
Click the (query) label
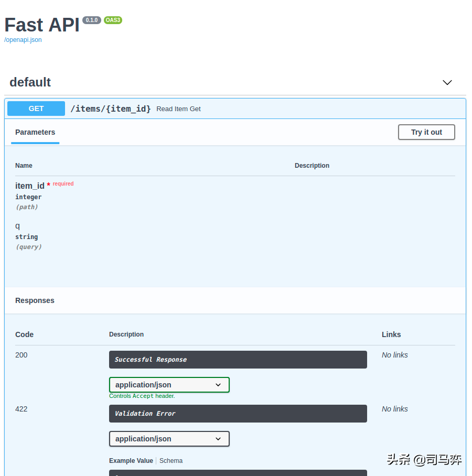click(28, 247)
